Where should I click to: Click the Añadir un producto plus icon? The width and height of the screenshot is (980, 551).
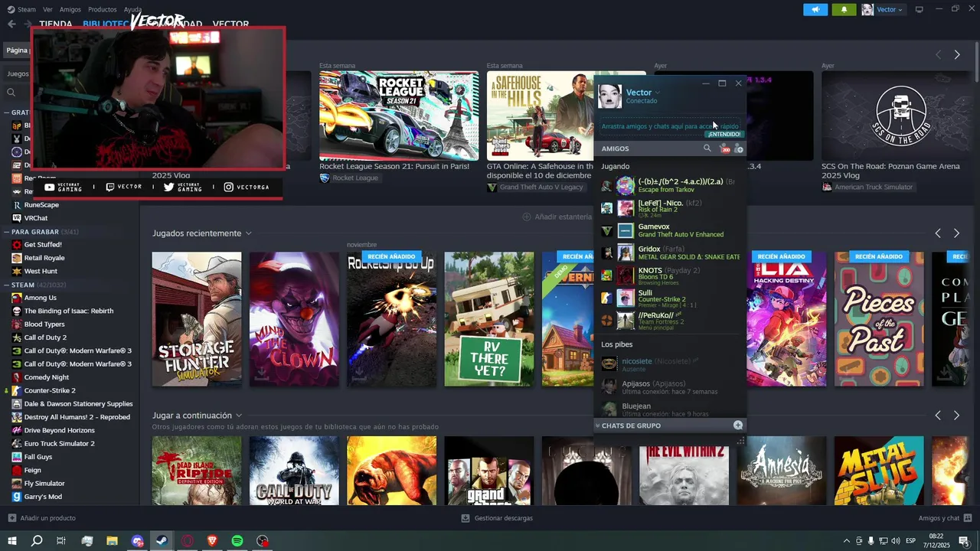(x=11, y=518)
